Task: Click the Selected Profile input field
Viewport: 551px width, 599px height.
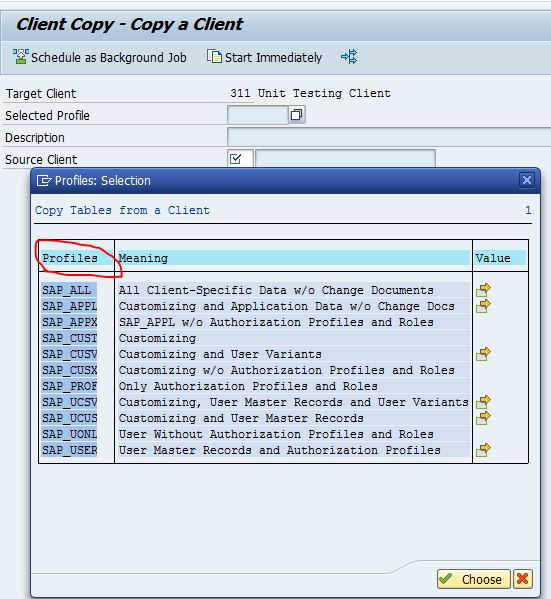Action: tap(258, 115)
